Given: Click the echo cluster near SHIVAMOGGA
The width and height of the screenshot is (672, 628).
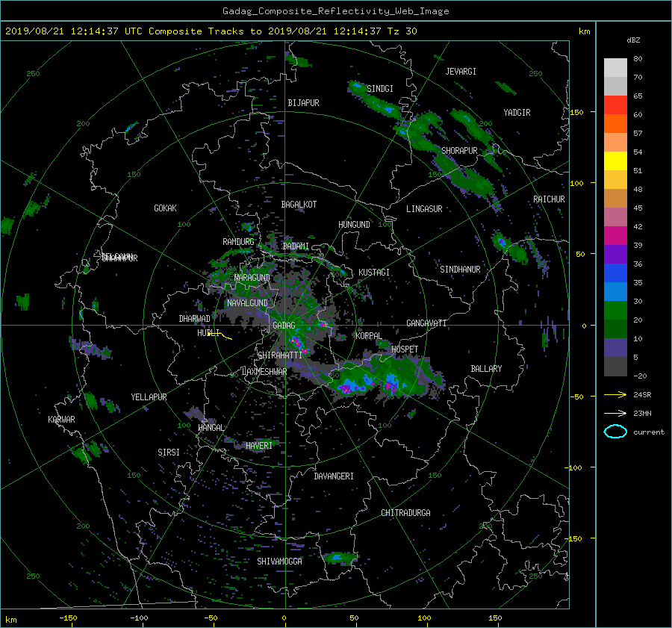Looking at the screenshot, I should [340, 558].
